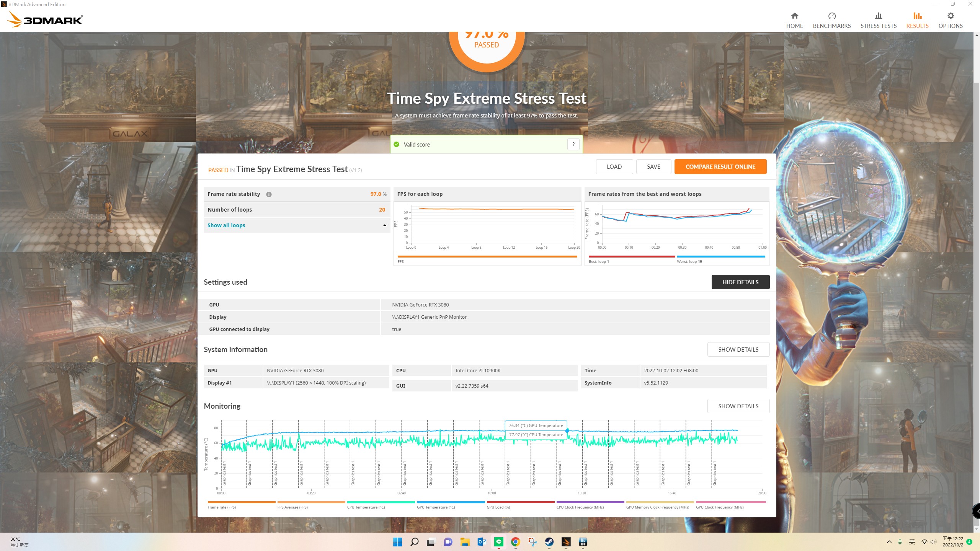Image resolution: width=980 pixels, height=551 pixels.
Task: Click the Show all loops link
Action: pos(226,225)
